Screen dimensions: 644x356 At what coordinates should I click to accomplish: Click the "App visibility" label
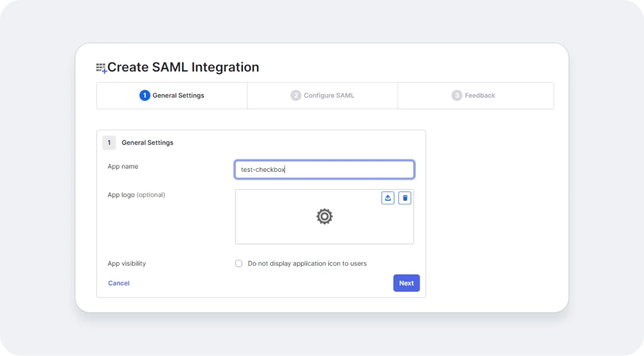click(x=127, y=263)
